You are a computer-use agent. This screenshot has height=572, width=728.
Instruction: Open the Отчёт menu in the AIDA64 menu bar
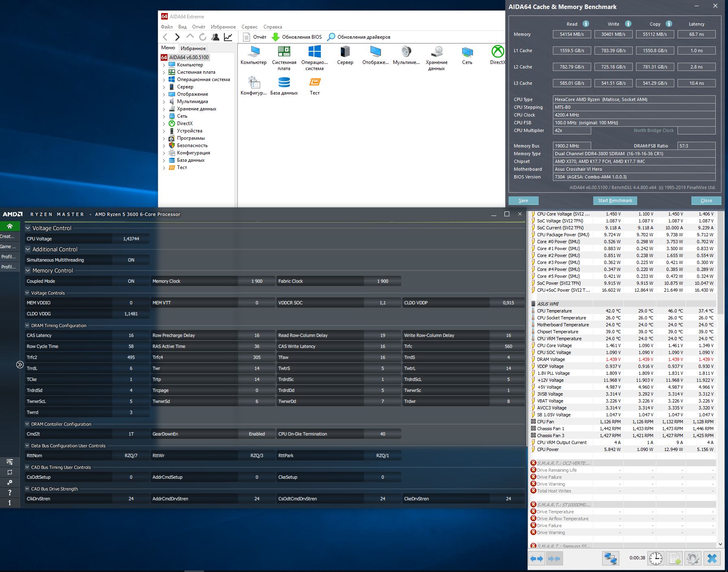(199, 27)
